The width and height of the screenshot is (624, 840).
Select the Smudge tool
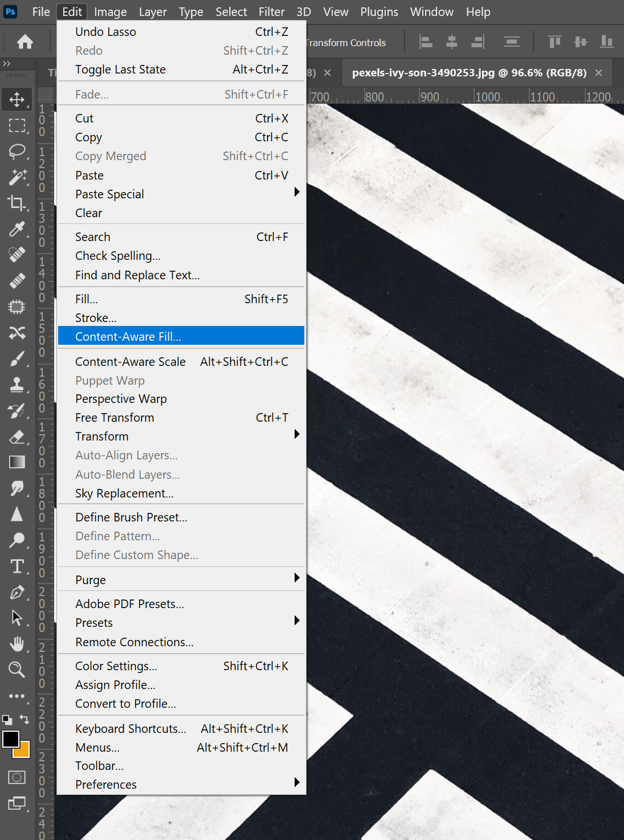(17, 488)
